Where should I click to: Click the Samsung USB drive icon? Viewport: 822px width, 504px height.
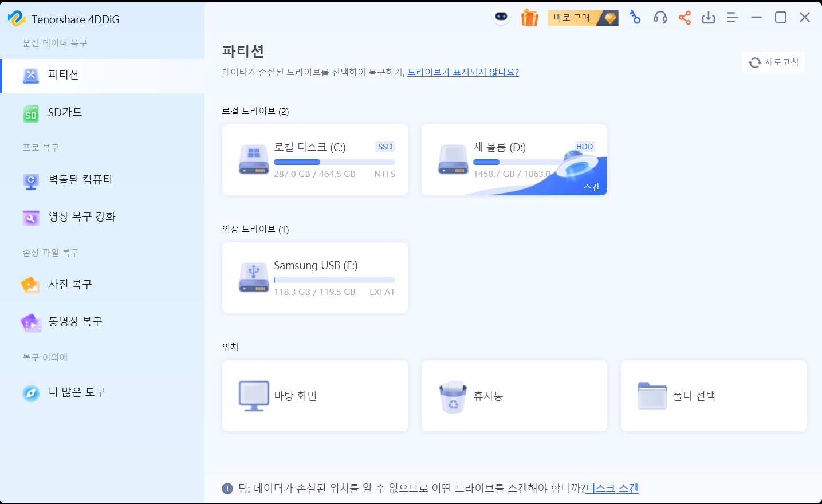pyautogui.click(x=254, y=278)
